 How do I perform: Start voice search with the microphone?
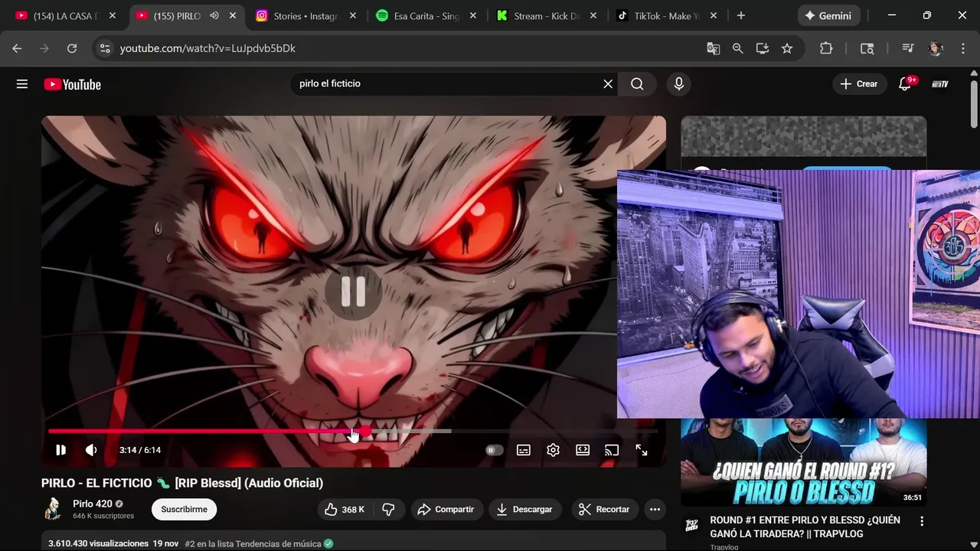tap(678, 84)
